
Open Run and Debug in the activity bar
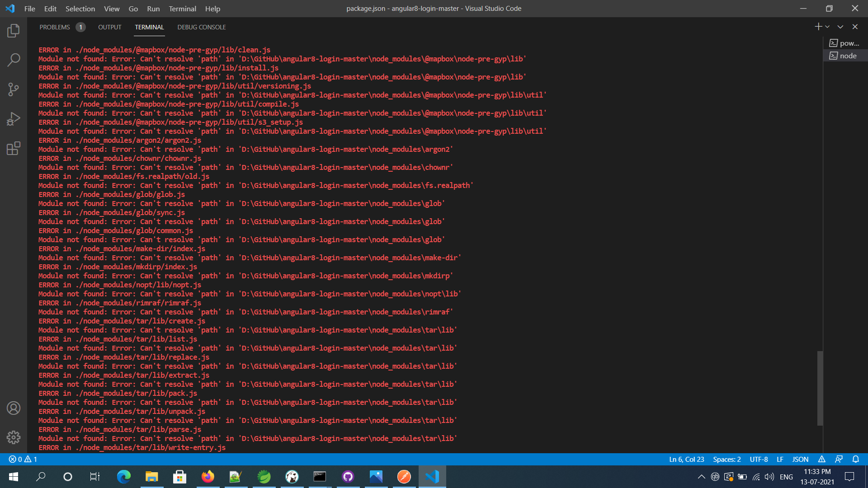[14, 118]
